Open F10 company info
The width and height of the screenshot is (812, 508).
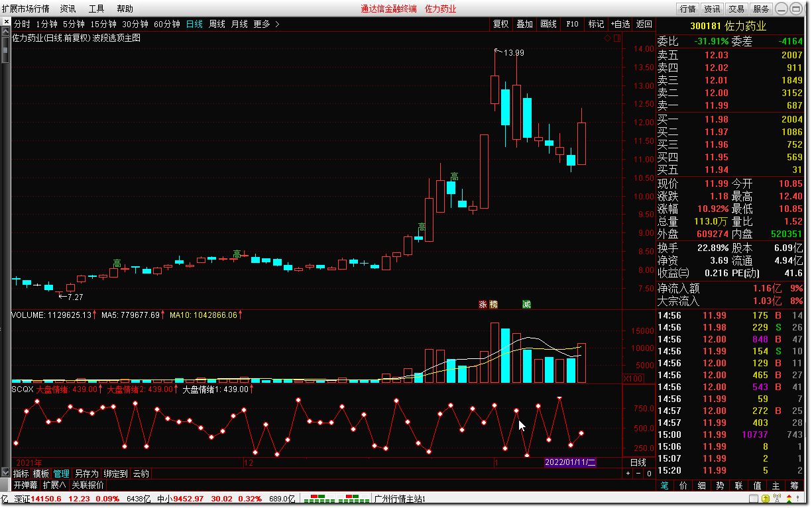(573, 24)
